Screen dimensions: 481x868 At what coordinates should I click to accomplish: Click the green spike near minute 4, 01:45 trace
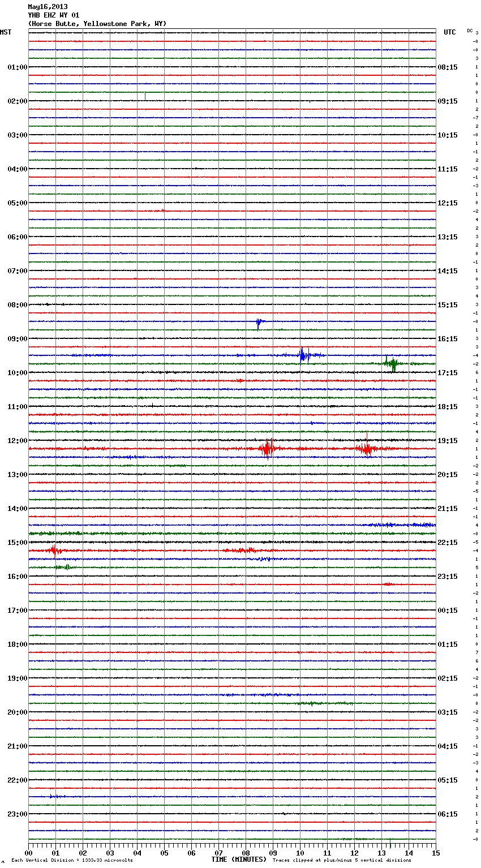click(x=145, y=95)
